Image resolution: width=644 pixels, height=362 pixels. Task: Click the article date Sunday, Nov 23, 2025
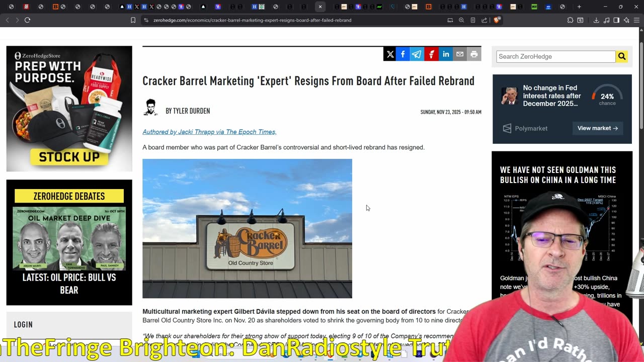coord(451,112)
